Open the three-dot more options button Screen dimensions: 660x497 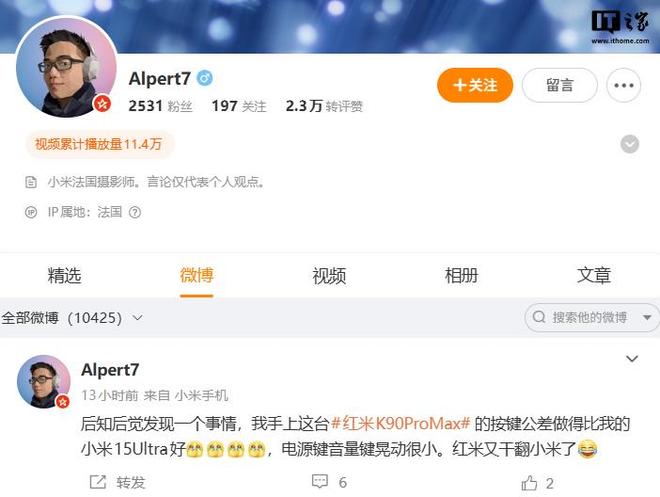(x=623, y=85)
